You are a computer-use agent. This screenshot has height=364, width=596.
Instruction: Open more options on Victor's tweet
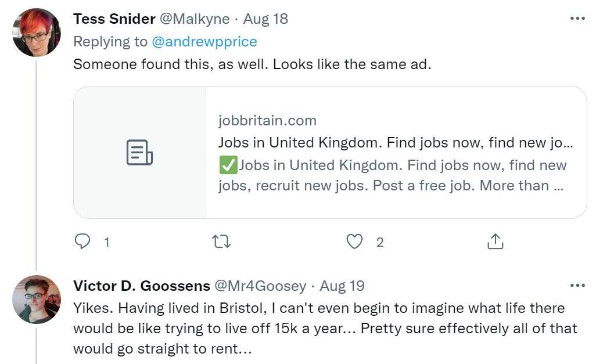(x=577, y=286)
